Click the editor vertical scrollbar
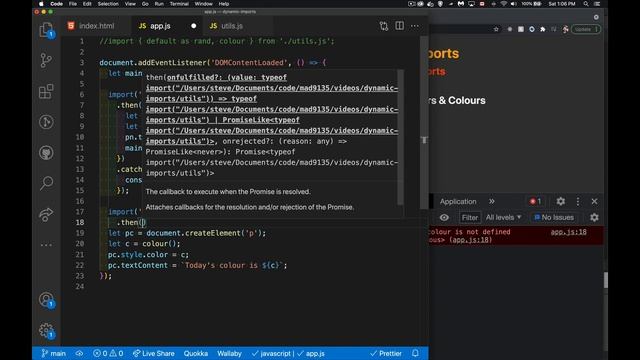 click(x=424, y=122)
